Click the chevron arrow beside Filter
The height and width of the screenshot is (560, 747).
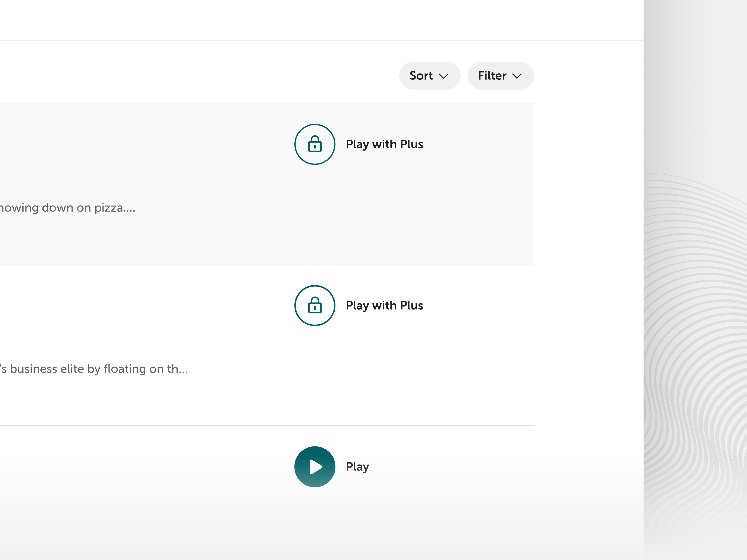[x=517, y=76]
